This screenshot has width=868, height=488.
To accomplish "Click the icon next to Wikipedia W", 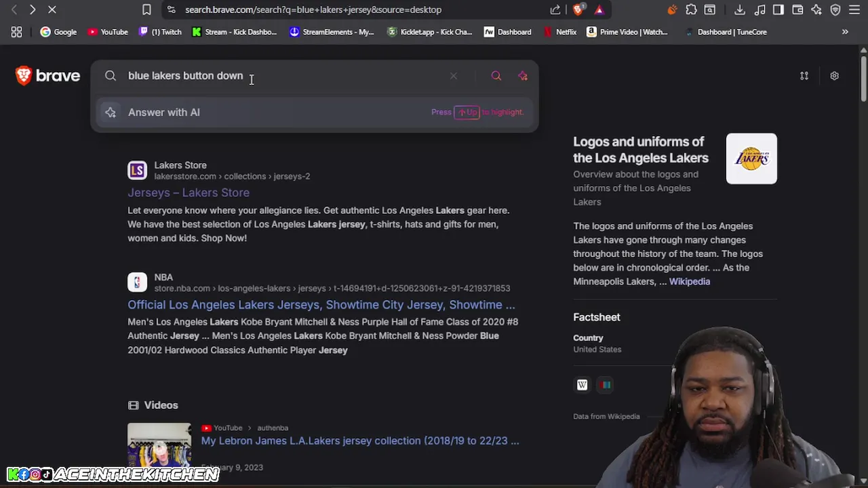I will (605, 385).
